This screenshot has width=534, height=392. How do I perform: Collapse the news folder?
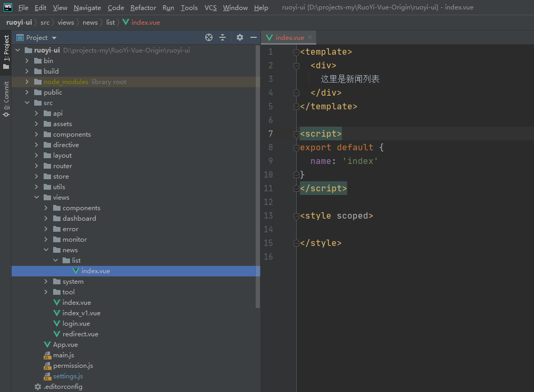(46, 250)
